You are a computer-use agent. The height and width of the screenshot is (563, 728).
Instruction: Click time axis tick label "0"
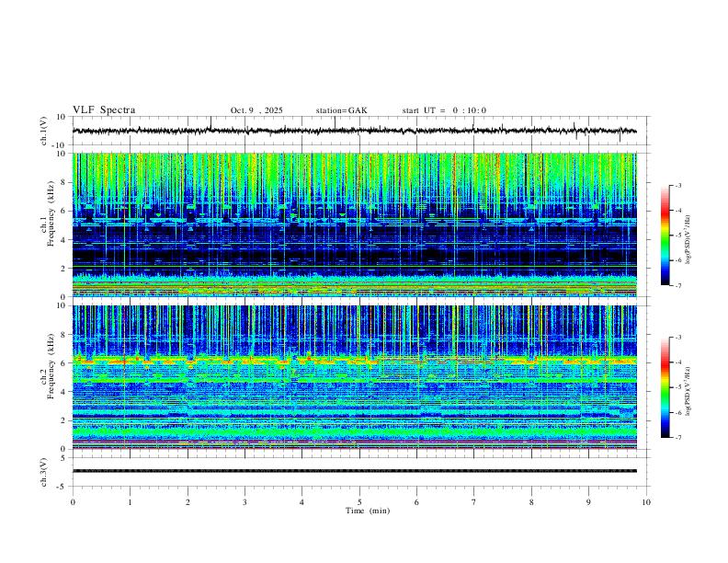click(73, 502)
